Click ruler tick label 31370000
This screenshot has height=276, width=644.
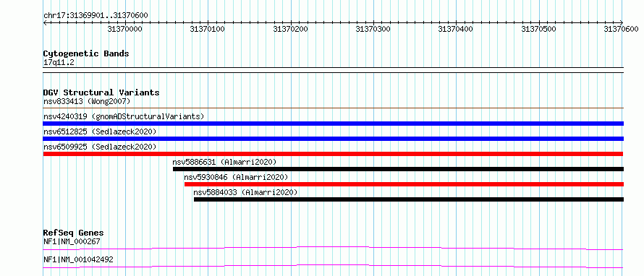coord(124,29)
